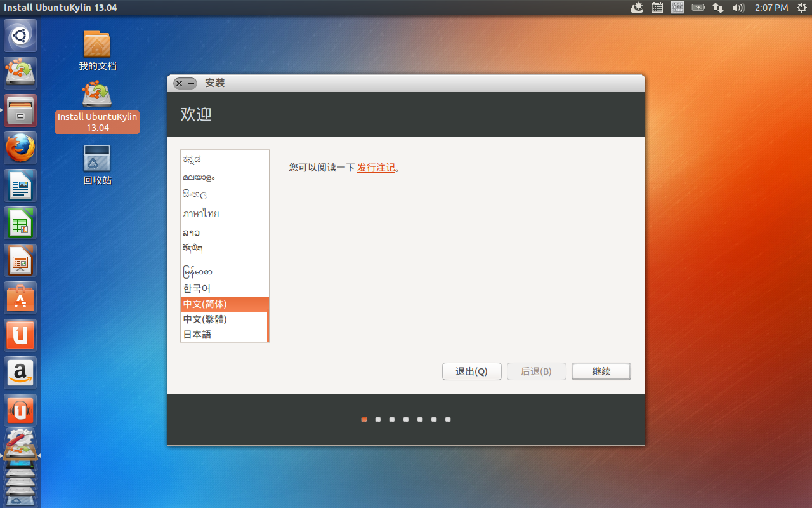The height and width of the screenshot is (508, 812).
Task: Open the Amazon launcher icon
Action: pos(20,373)
